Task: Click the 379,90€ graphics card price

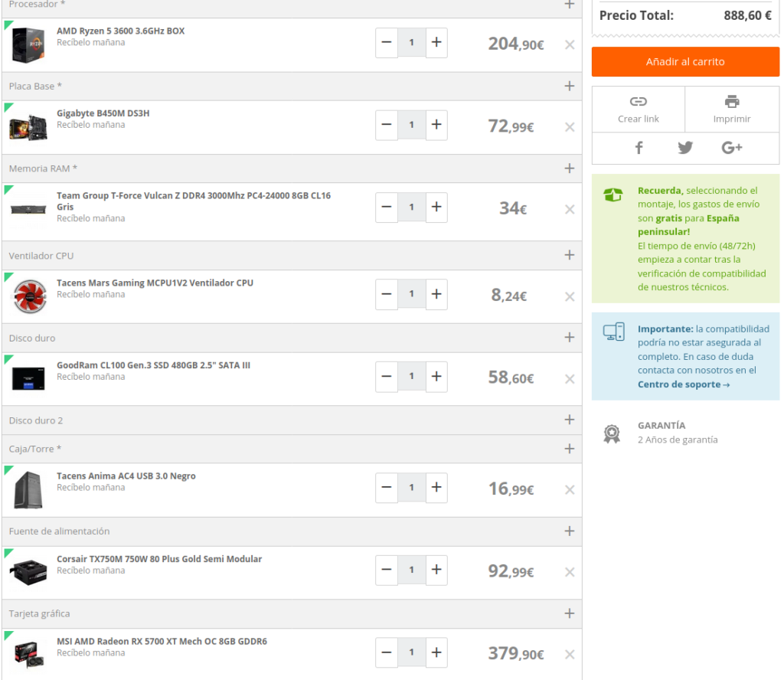Action: [x=516, y=653]
